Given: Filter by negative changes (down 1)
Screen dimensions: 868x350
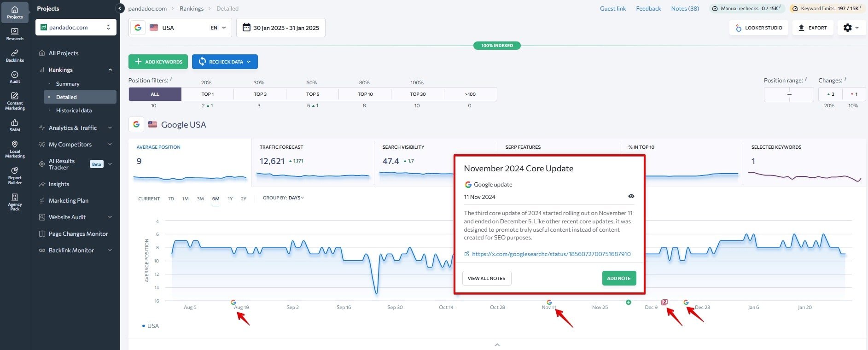Looking at the screenshot, I should (854, 94).
